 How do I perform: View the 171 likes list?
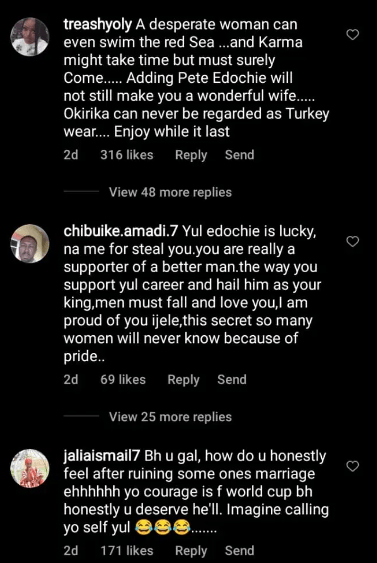[x=127, y=550]
